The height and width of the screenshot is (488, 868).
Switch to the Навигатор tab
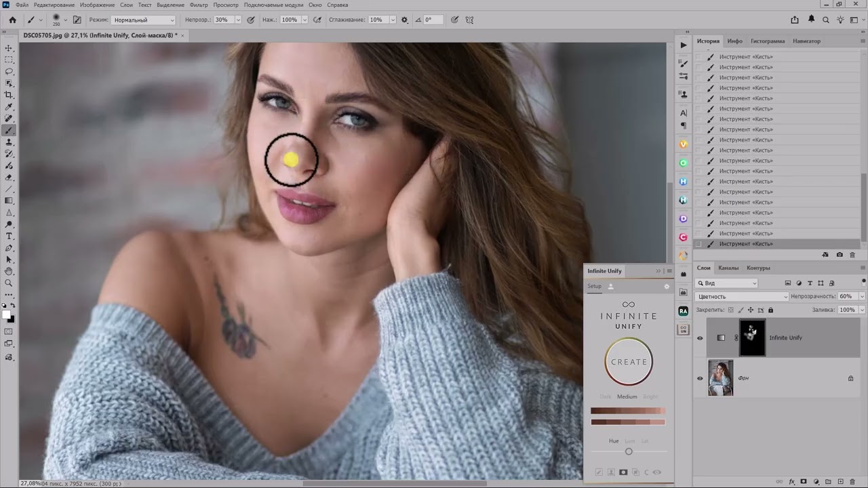[806, 41]
